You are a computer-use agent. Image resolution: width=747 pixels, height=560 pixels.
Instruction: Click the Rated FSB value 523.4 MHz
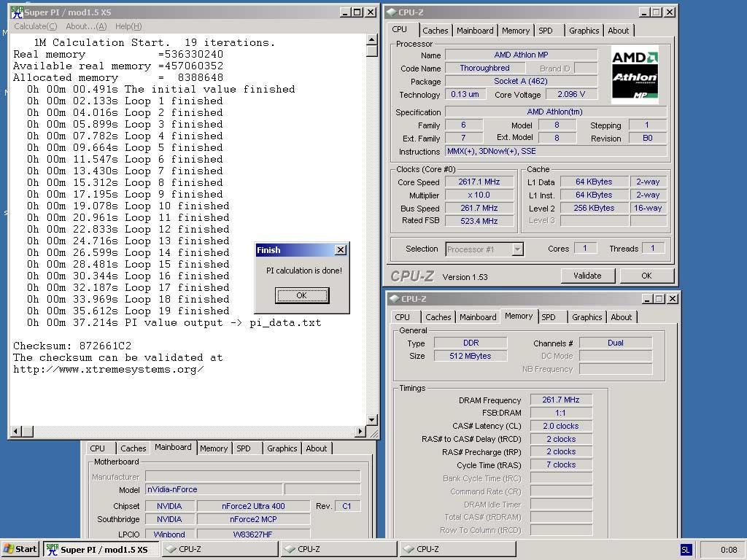tap(479, 221)
